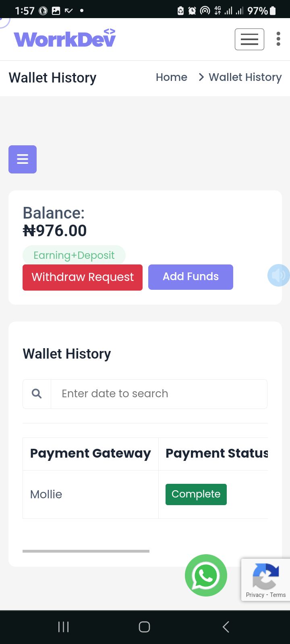Open the hamburger navigation menu in header

[x=249, y=39]
